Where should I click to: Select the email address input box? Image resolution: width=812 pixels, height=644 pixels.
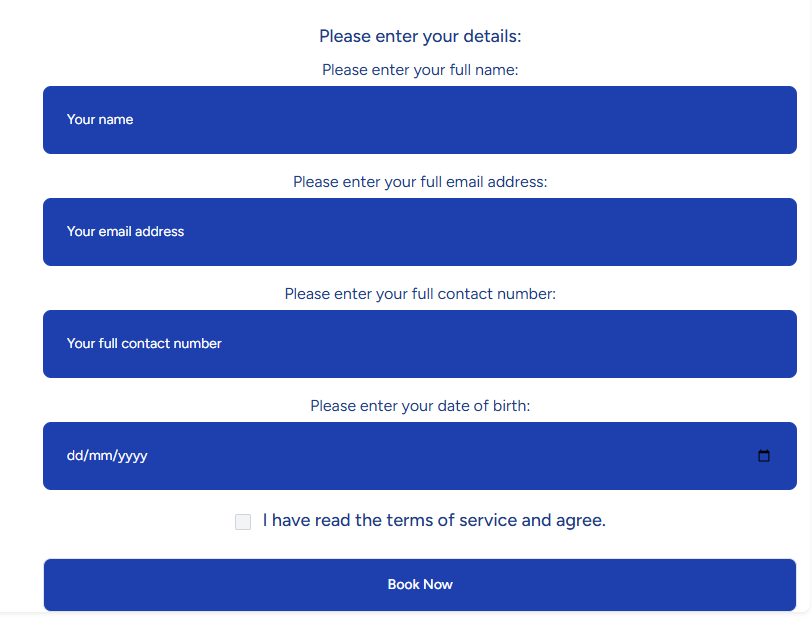click(x=420, y=232)
